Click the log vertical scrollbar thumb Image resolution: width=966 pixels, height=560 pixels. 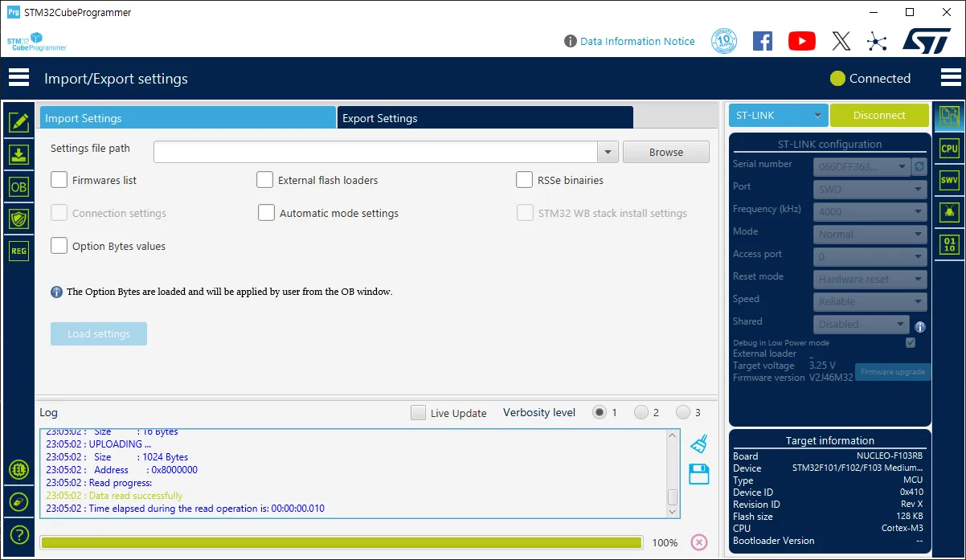tap(673, 497)
